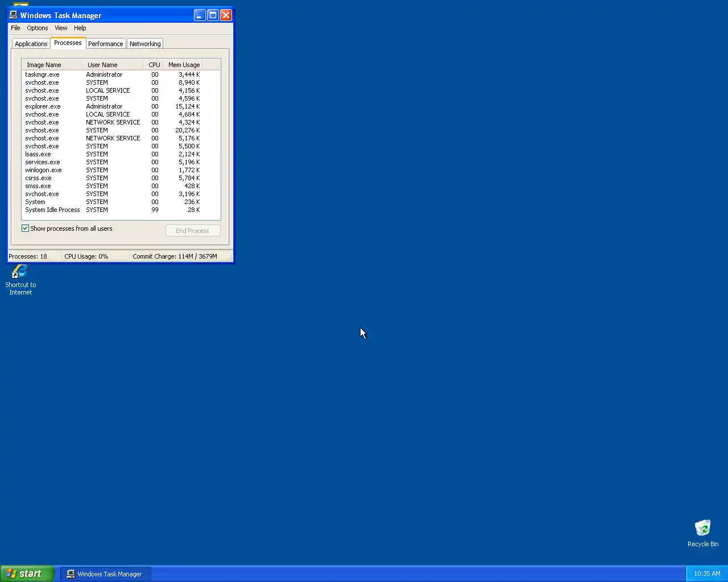The image size is (728, 582).
Task: Select svchost.exe using 4,596 K memory
Action: (x=113, y=98)
